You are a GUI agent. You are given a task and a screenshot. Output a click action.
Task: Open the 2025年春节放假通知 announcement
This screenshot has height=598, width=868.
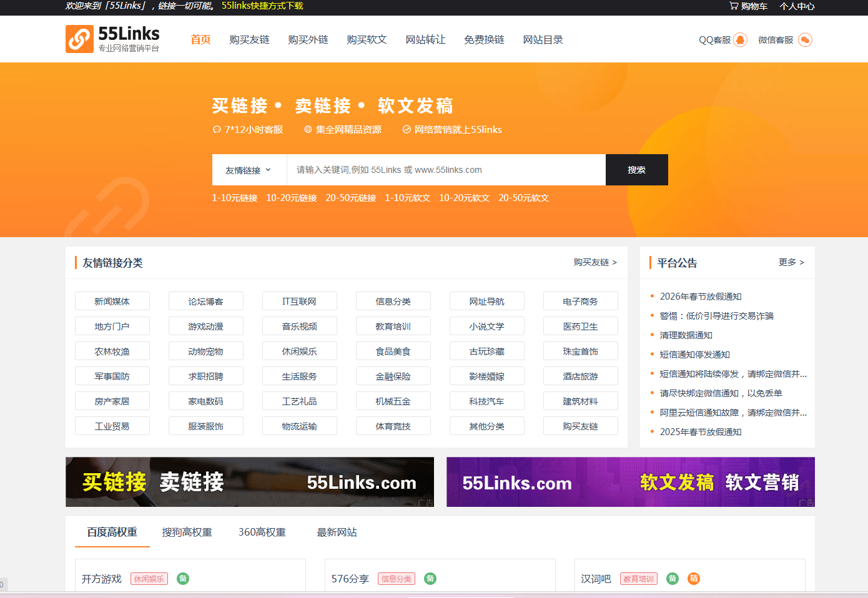(x=701, y=432)
